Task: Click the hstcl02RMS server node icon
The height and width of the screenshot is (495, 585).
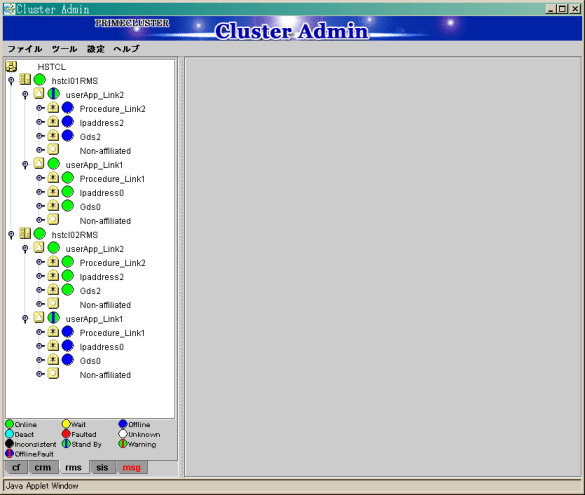Action: pos(25,233)
